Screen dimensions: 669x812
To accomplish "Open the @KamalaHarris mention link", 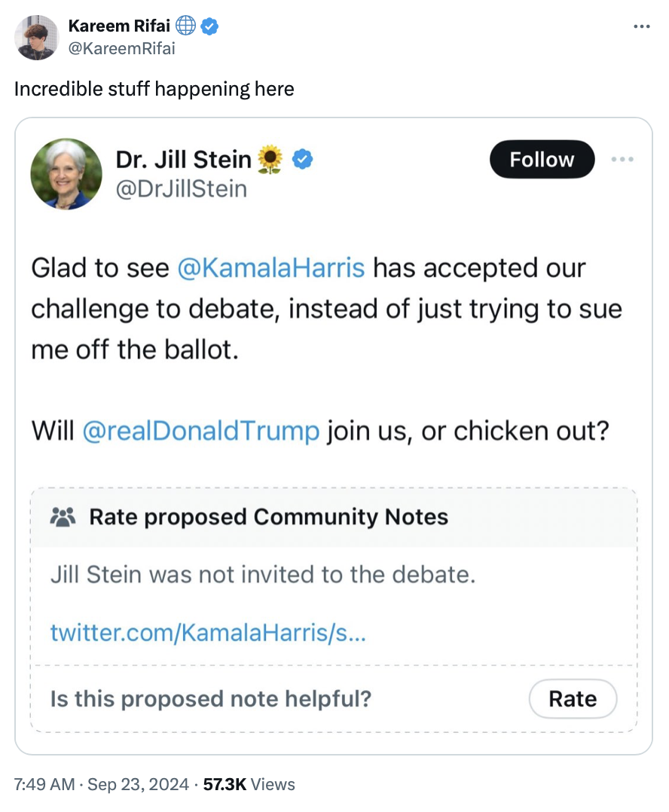I will click(x=271, y=268).
